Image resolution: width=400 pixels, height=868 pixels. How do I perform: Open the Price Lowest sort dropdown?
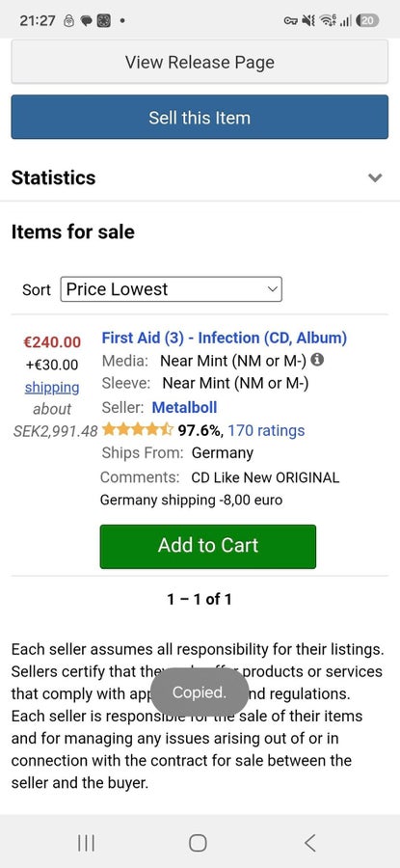(171, 289)
